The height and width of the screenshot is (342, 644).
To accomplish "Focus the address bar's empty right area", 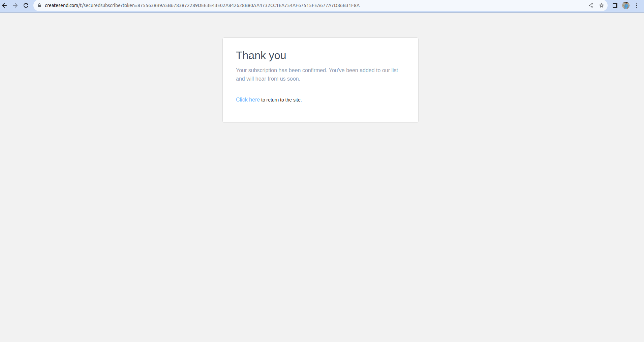I will tap(472, 5).
